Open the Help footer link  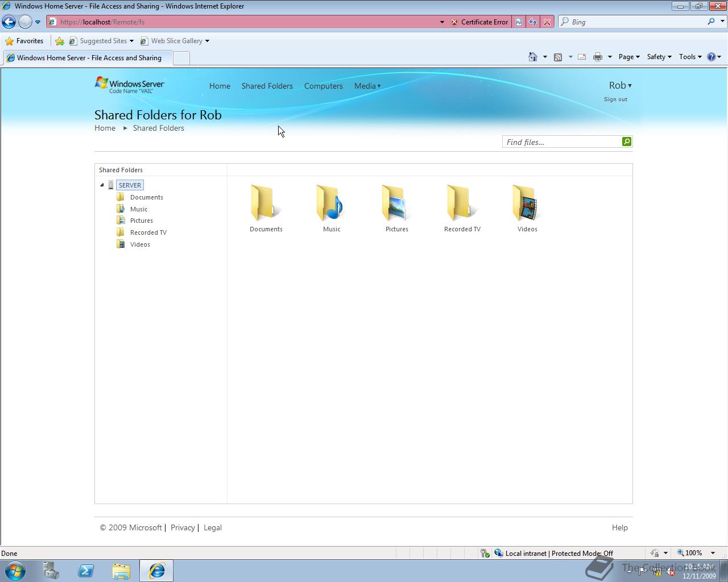pos(619,527)
